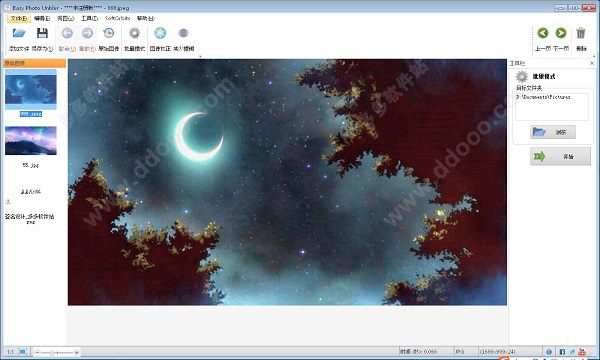Set zoom to 1:1 actual size

(x=10, y=352)
